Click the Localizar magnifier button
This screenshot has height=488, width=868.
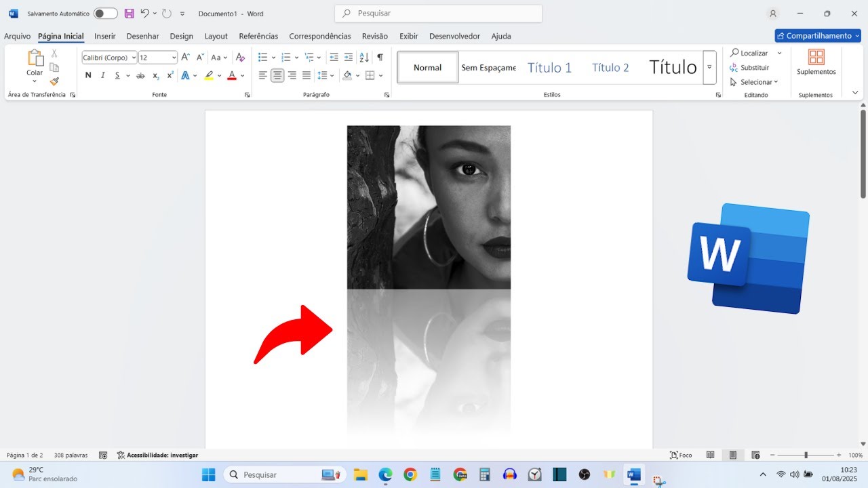[x=749, y=53]
